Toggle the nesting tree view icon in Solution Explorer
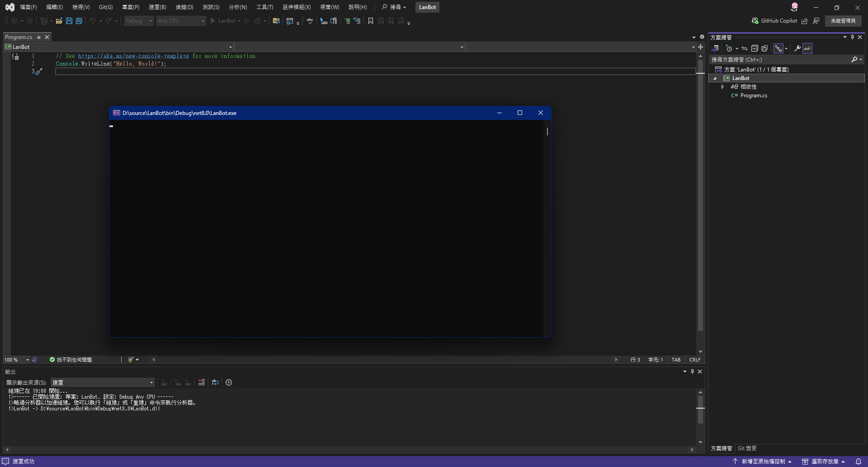This screenshot has width=868, height=467. (778, 48)
